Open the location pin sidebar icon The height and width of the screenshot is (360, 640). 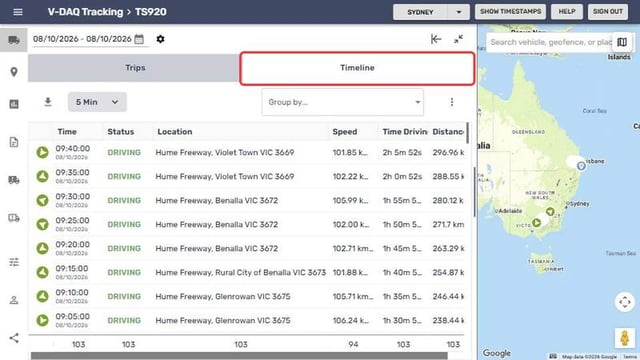[14, 72]
